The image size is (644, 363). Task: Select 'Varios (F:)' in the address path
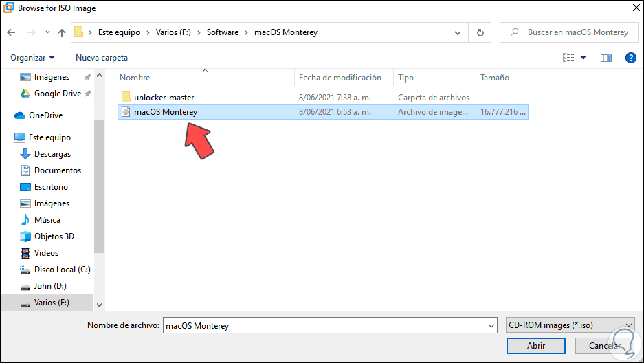(x=173, y=32)
